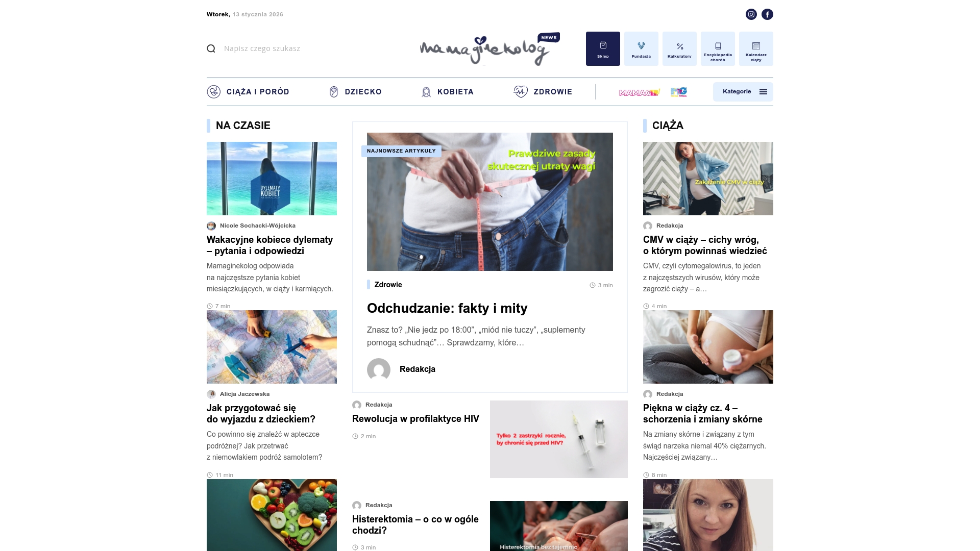Open the Facebook icon top right
Viewport: 980px width, 551px height.
point(767,14)
